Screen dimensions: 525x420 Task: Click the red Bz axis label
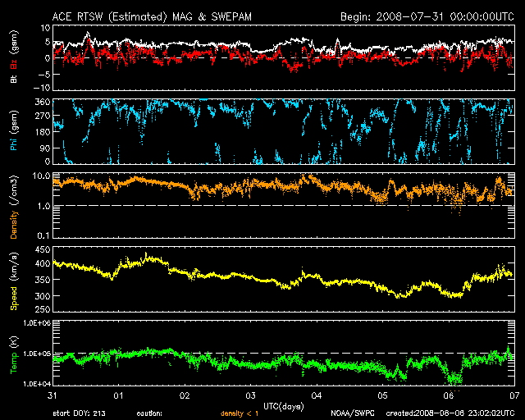[14, 65]
